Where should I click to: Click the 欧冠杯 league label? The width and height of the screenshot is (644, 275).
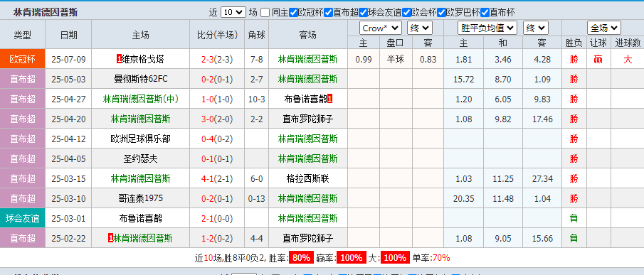tap(23, 60)
